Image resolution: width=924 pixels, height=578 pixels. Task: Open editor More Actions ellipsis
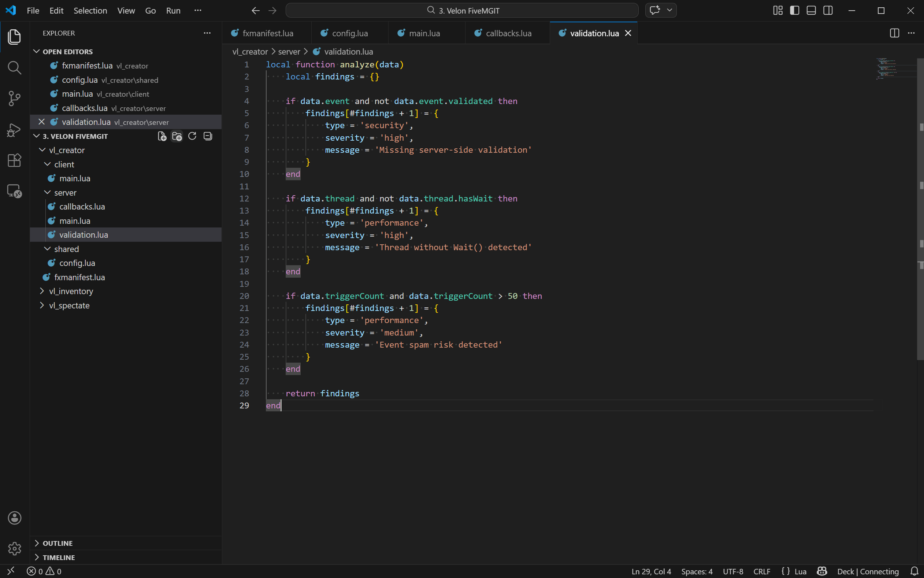[x=912, y=33]
